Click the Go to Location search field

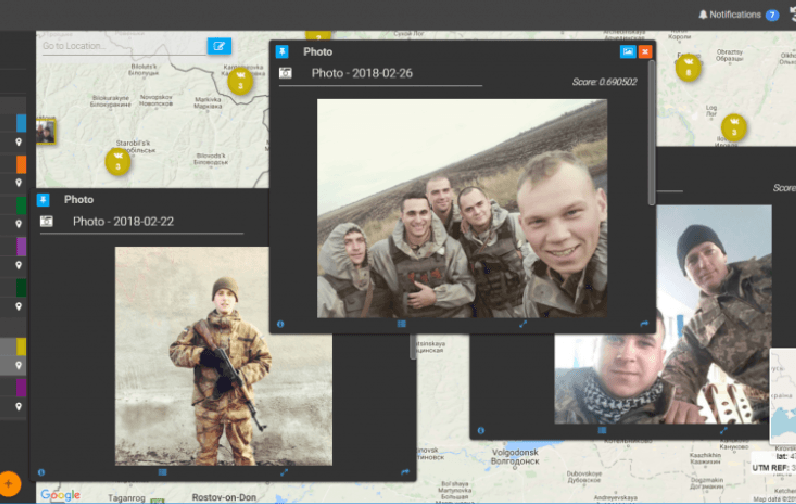pyautogui.click(x=122, y=46)
